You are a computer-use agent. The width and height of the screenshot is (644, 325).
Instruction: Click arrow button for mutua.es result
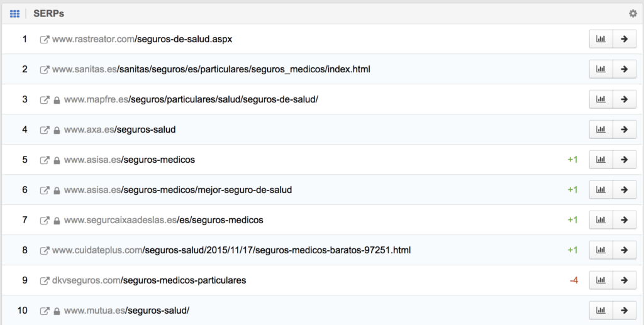tap(624, 311)
